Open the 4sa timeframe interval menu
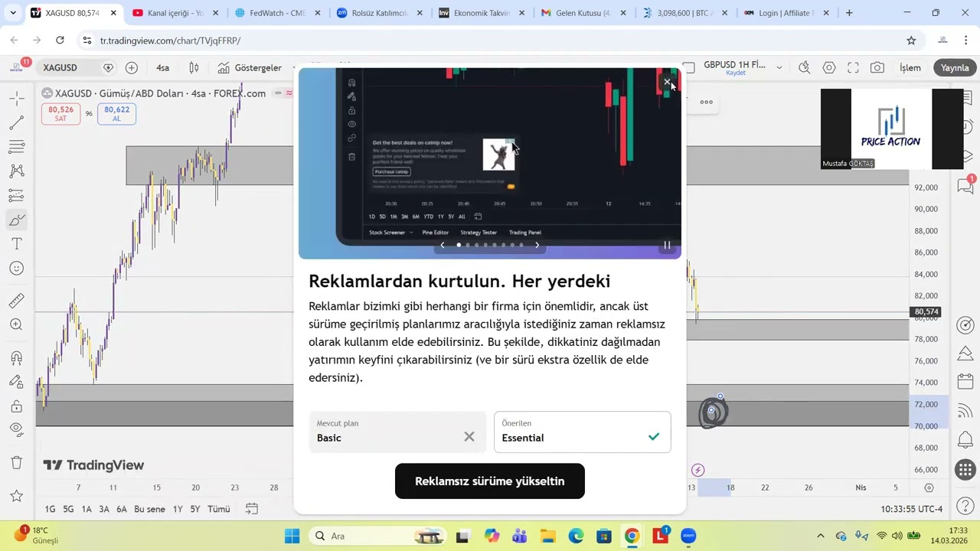Viewport: 980px width, 551px height. coord(162,67)
